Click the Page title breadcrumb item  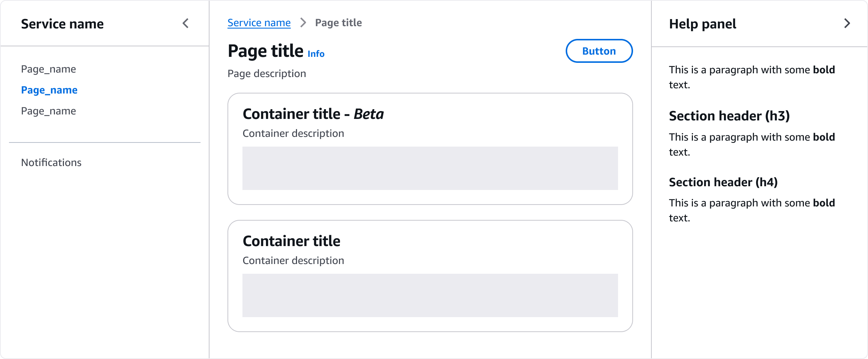[x=338, y=23]
